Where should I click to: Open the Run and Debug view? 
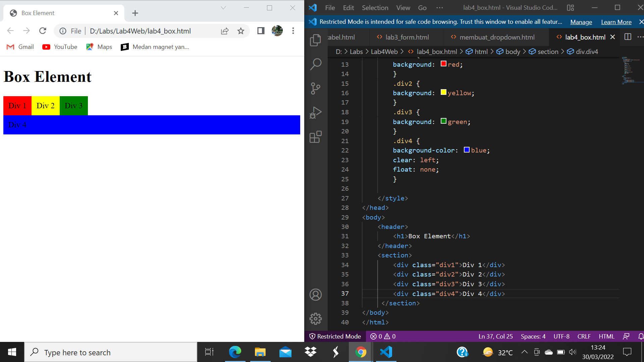click(316, 113)
